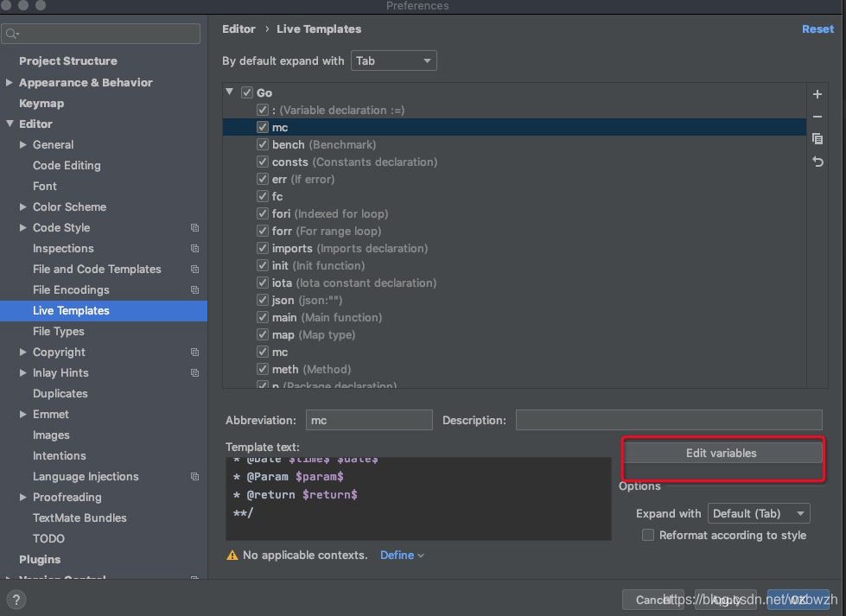Viewport: 846px width, 616px height.
Task: Uncheck the bench (Benchmark) template checkbox
Action: pos(263,144)
